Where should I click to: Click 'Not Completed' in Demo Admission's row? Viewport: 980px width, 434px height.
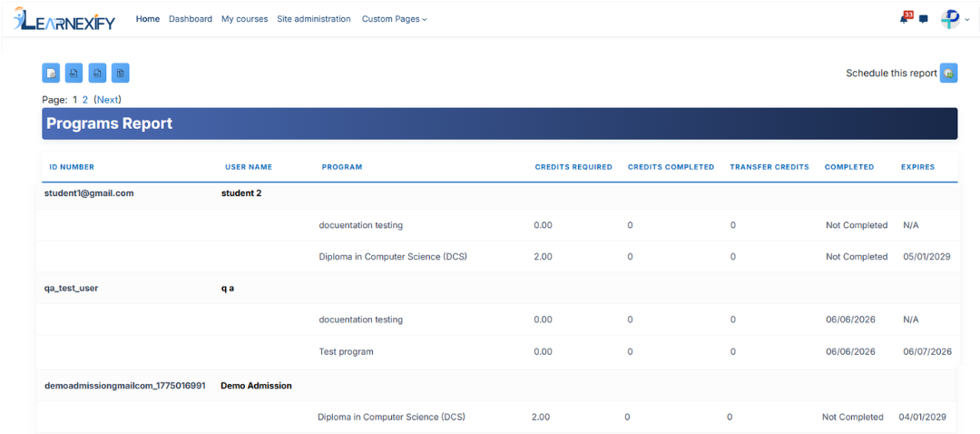tap(853, 417)
